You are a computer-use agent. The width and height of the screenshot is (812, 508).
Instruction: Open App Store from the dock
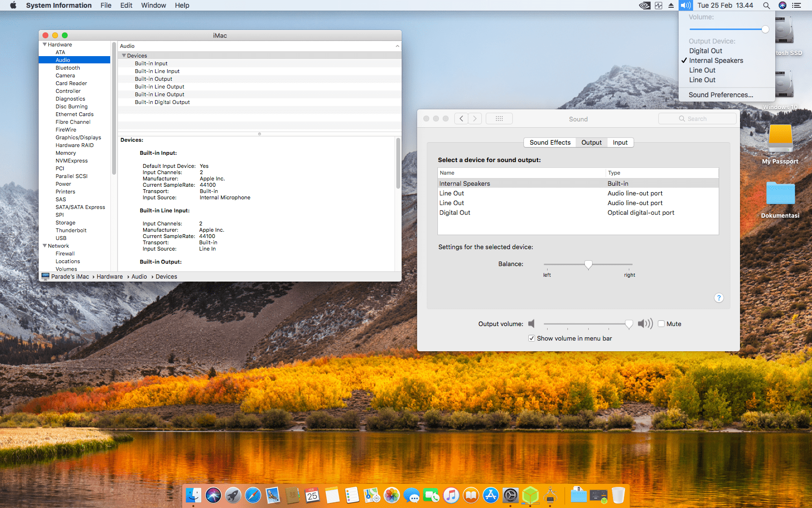[x=491, y=495]
